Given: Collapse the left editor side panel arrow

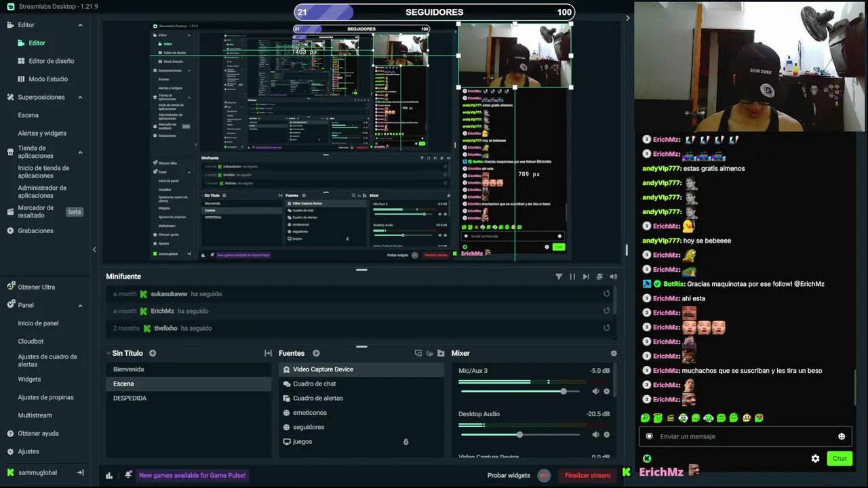Looking at the screenshot, I should (94, 249).
